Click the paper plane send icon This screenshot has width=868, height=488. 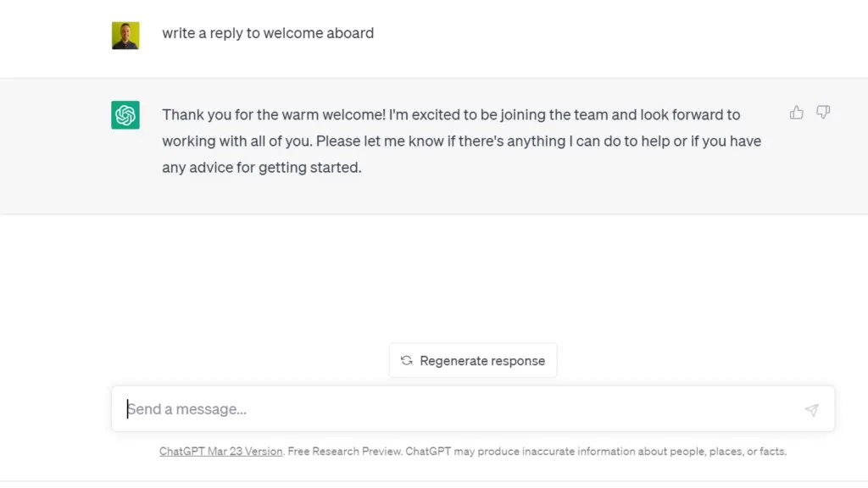(x=811, y=410)
